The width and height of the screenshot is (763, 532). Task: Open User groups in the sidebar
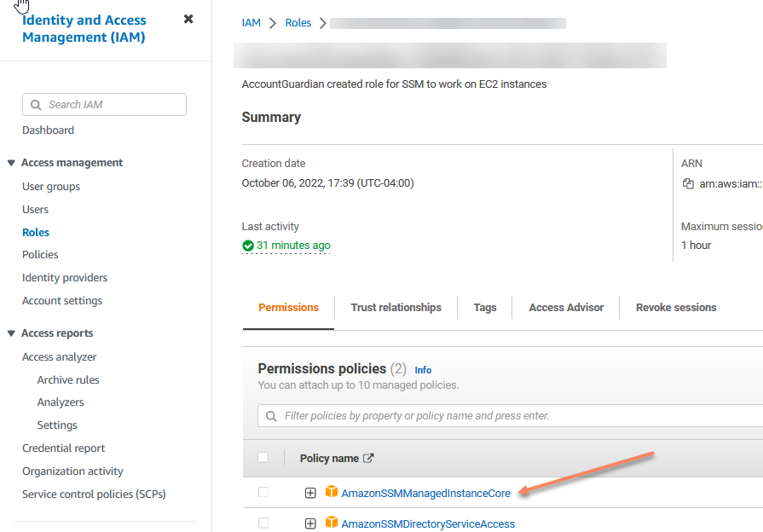(51, 187)
